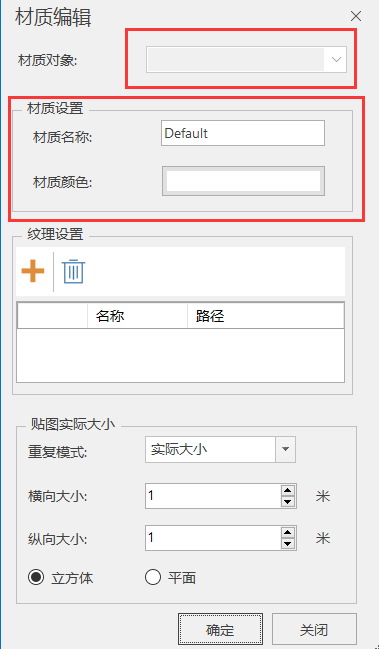Select the 立方体 radio button
This screenshot has height=649, width=379.
36,577
